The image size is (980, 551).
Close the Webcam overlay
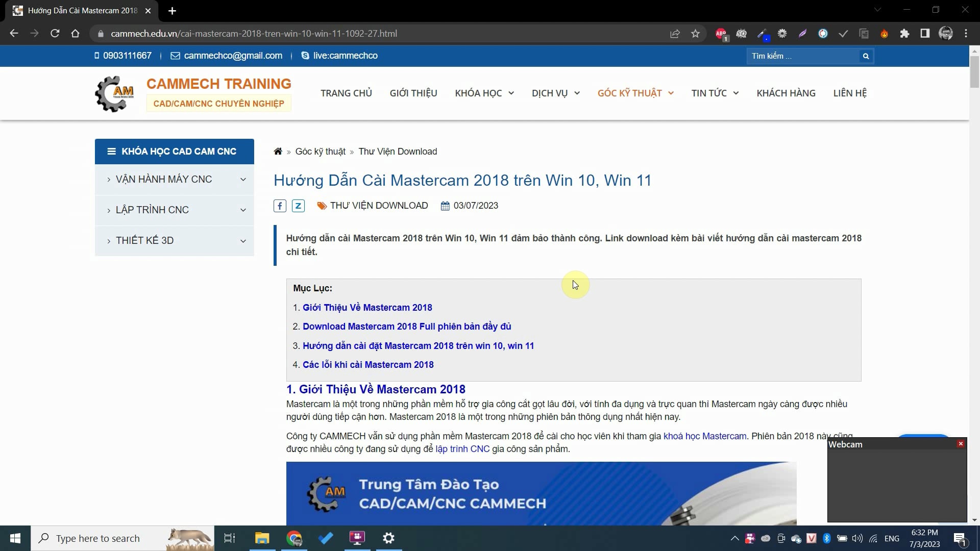[x=961, y=444]
